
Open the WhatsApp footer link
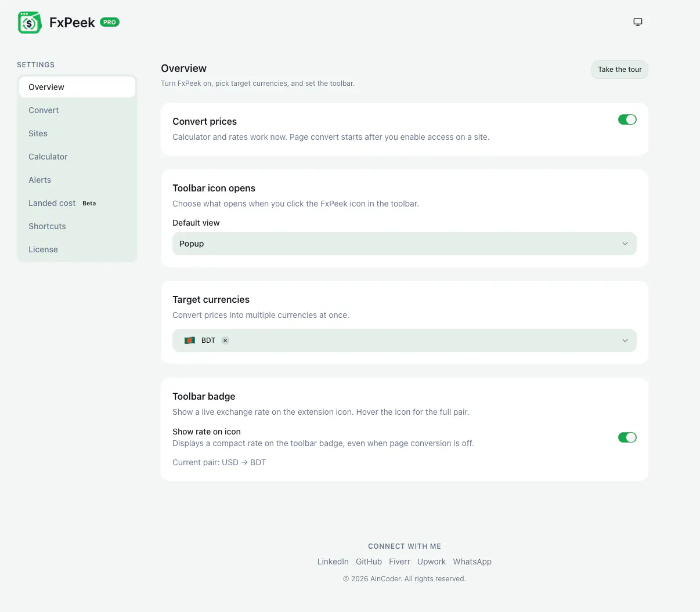(472, 562)
